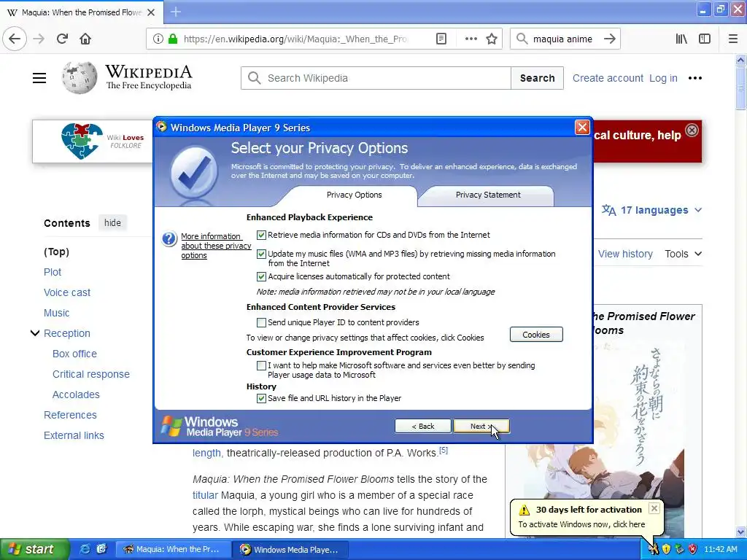Click the Cookies button

(536, 334)
